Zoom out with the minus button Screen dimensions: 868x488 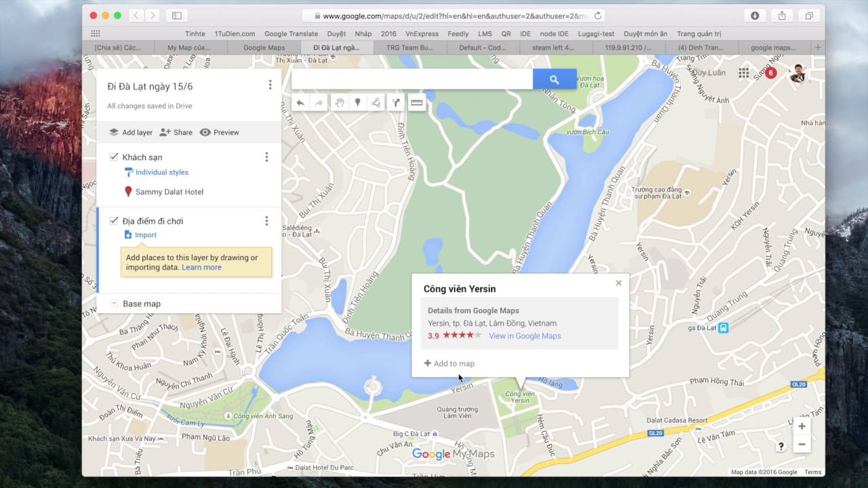[x=802, y=445]
